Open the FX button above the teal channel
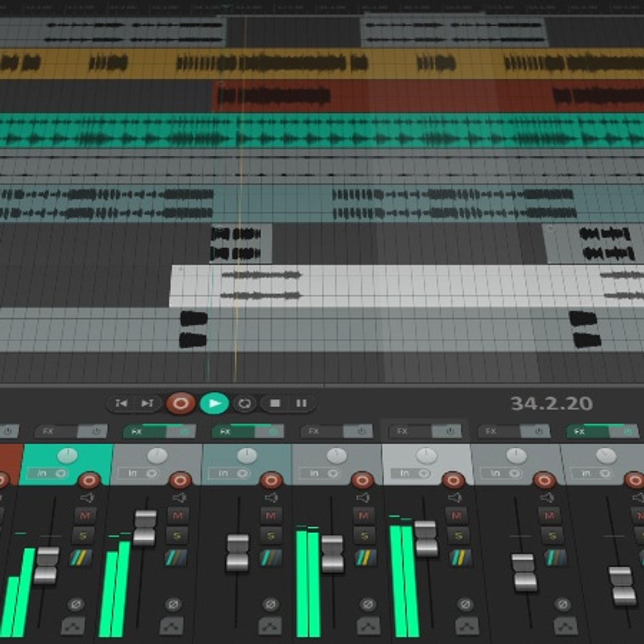The height and width of the screenshot is (644, 644). tap(49, 431)
